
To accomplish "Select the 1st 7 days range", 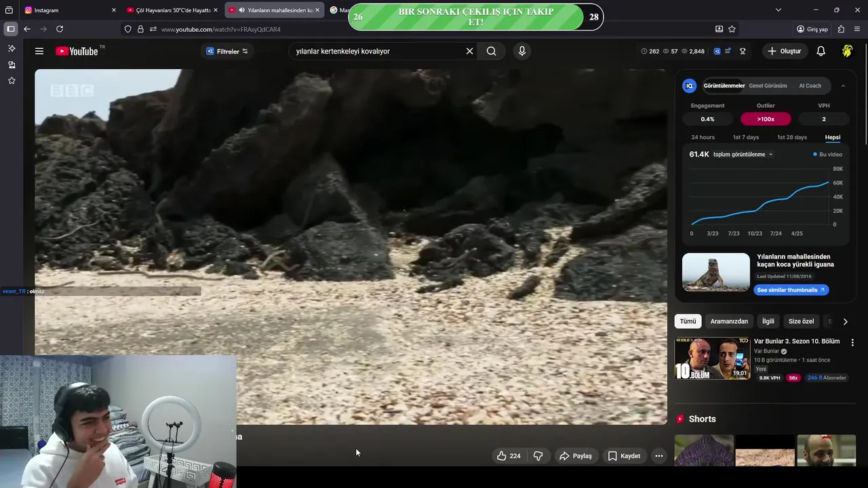I will pyautogui.click(x=746, y=138).
